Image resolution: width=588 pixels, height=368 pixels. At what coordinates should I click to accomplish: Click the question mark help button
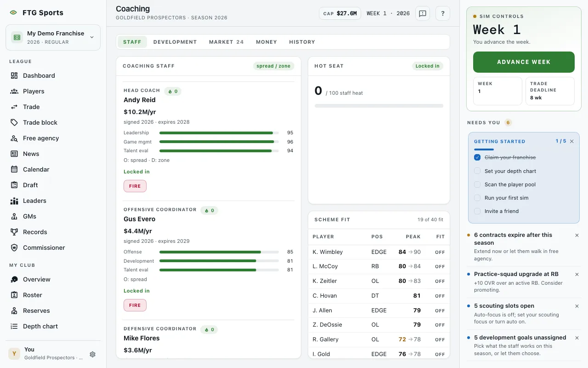tap(443, 13)
